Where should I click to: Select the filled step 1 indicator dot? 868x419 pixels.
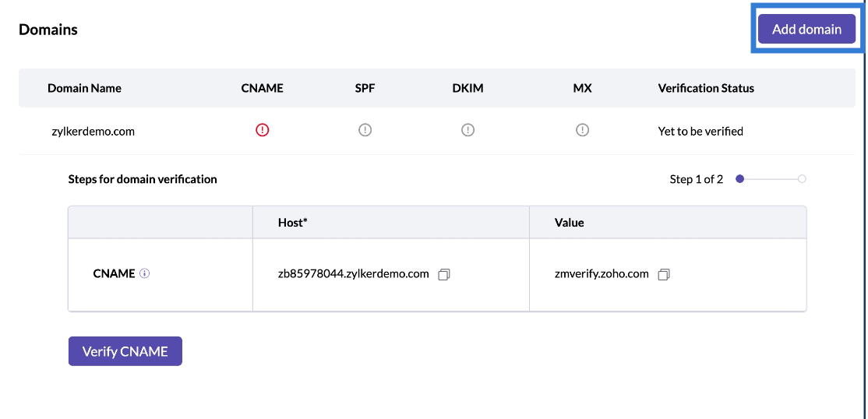[x=739, y=179]
